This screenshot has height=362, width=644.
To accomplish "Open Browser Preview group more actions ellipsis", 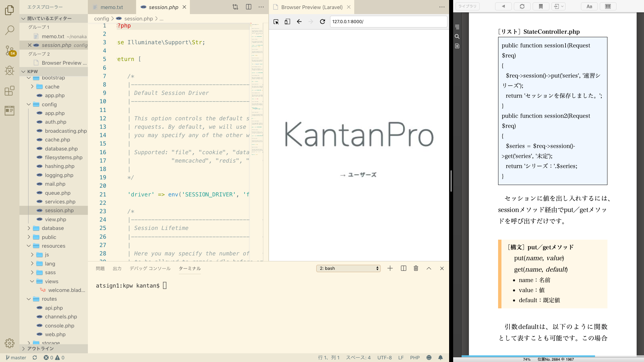I will [x=442, y=7].
